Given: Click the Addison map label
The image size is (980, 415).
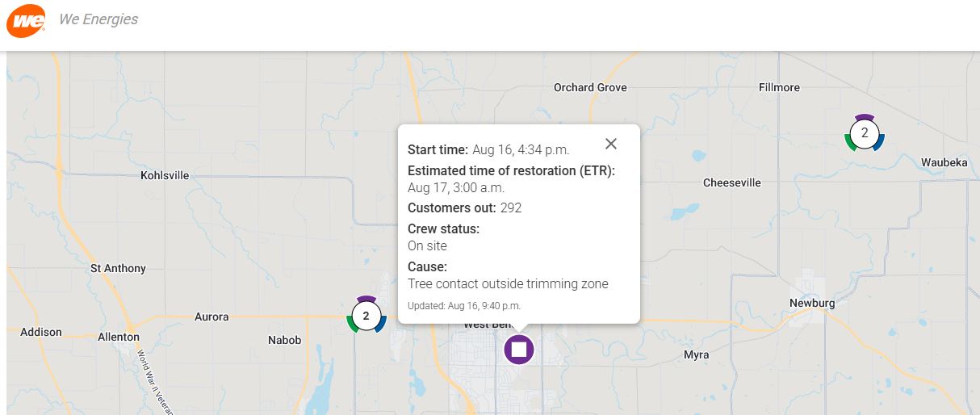Looking at the screenshot, I should point(41,332).
